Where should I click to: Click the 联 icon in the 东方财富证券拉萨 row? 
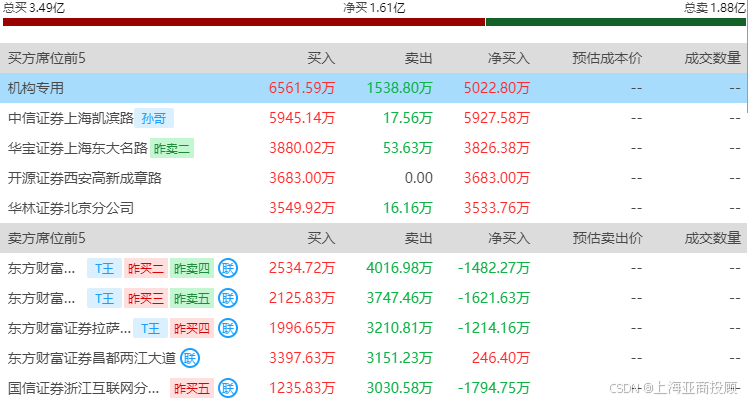click(x=228, y=329)
